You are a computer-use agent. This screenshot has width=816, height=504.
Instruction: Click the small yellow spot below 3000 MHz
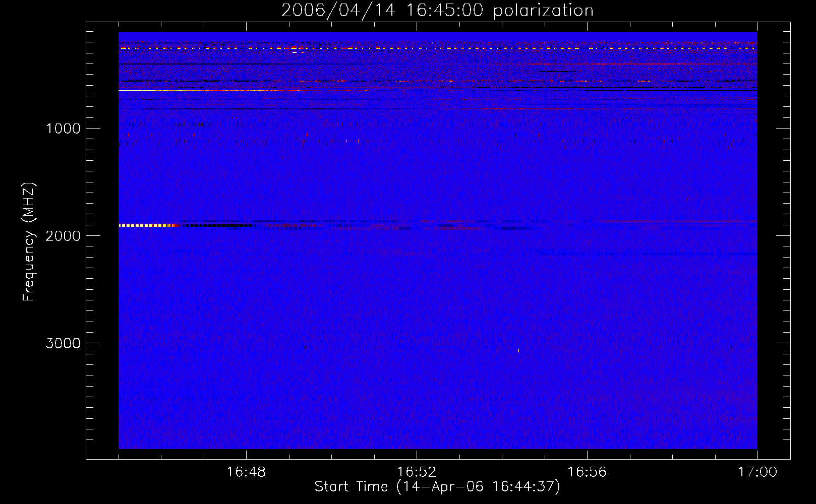point(518,350)
